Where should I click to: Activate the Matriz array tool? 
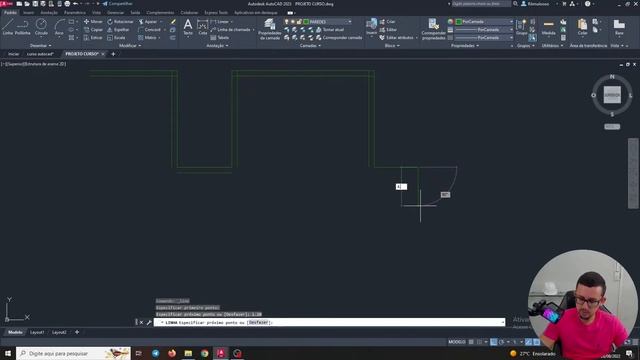[x=147, y=38]
